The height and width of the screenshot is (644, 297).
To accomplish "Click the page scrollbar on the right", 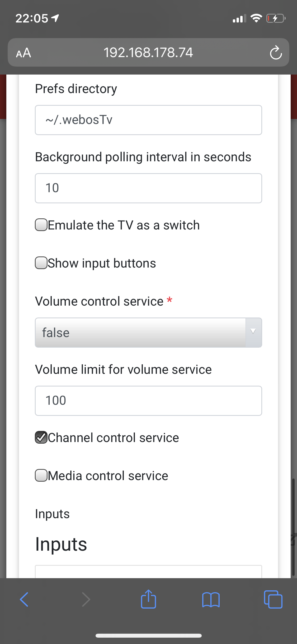I will [293, 526].
